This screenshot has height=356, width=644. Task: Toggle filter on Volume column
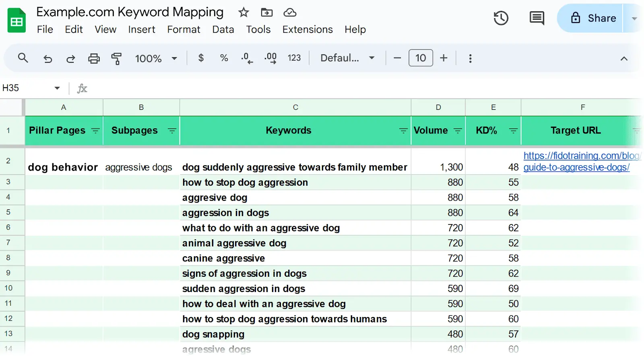[458, 131]
